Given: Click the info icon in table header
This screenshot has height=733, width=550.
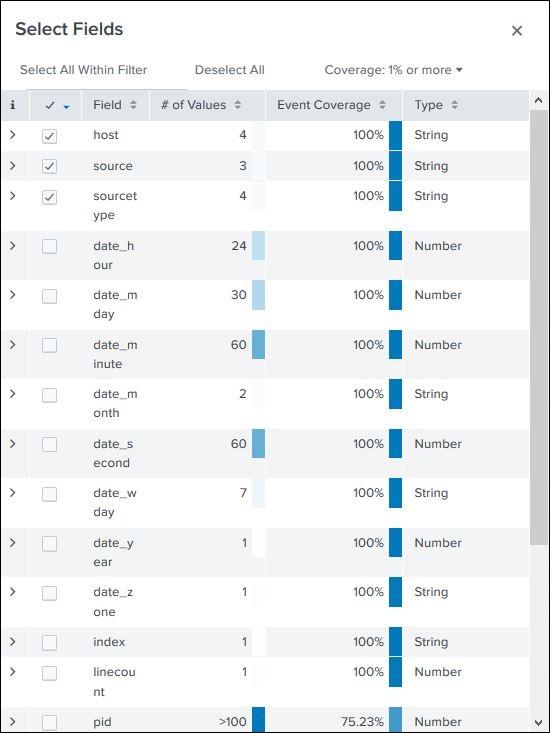Looking at the screenshot, I should 13,105.
